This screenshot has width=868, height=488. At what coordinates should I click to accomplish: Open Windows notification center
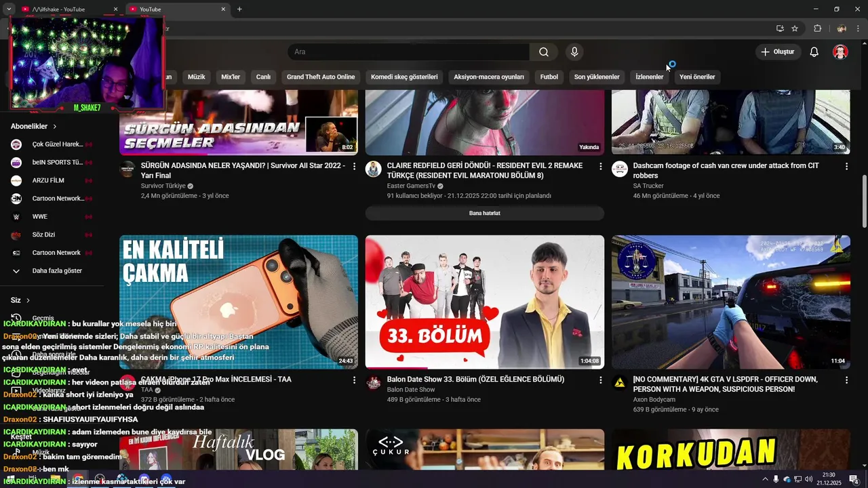pyautogui.click(x=854, y=479)
